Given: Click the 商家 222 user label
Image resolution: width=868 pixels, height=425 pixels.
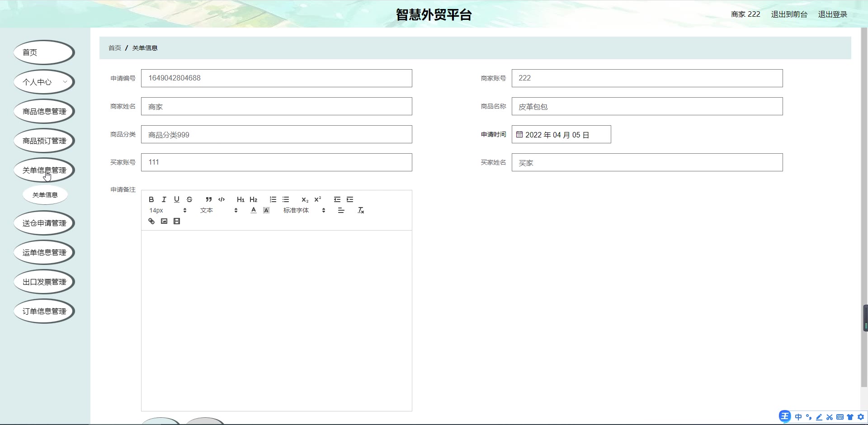Looking at the screenshot, I should coord(745,14).
